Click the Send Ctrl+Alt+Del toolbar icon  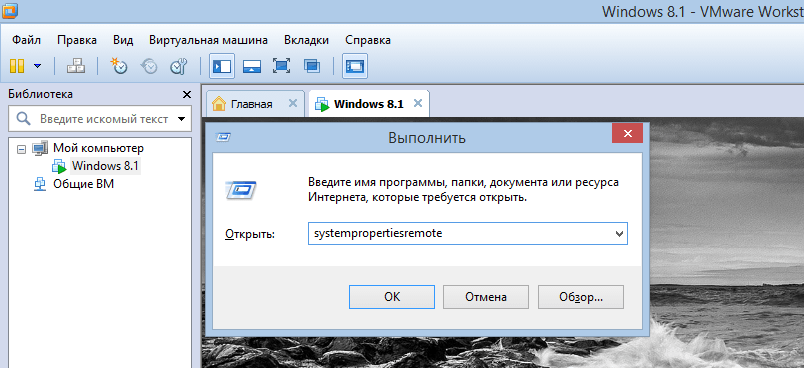point(76,66)
